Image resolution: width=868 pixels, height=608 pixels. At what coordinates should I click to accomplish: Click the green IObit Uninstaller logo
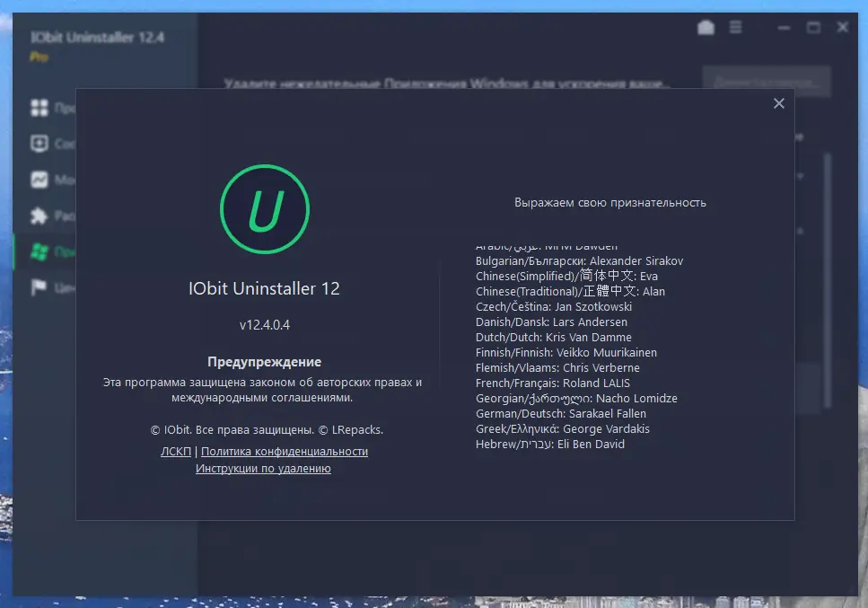tap(265, 209)
